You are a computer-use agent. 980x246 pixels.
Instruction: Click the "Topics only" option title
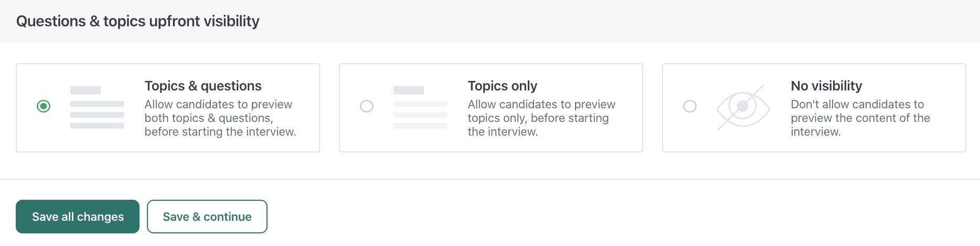click(503, 86)
